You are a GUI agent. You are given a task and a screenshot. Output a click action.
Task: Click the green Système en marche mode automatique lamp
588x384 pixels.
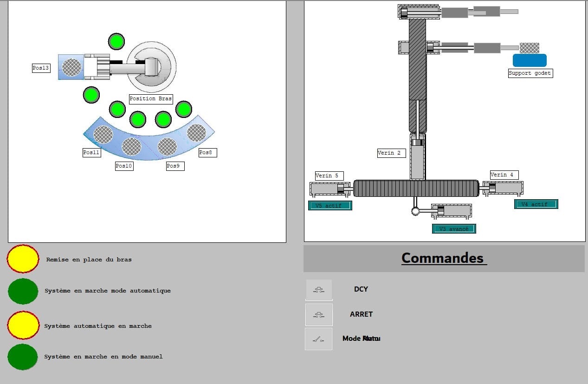coord(23,291)
